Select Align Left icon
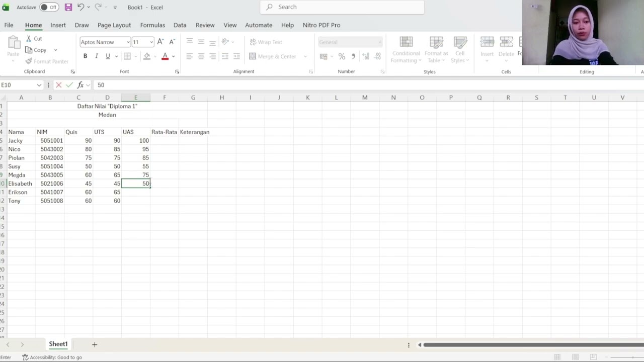This screenshot has width=644, height=362. (x=190, y=56)
